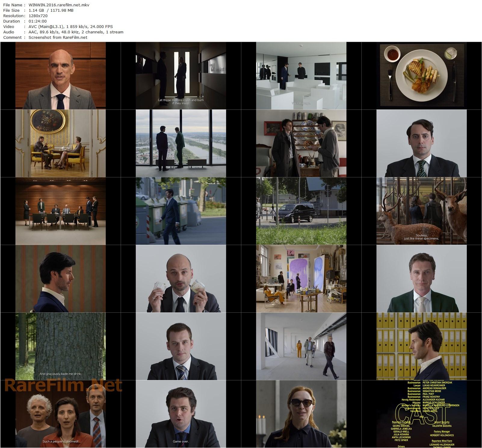Viewport: 482px width, 448px height.
Task: Open the wood-paneled conference table frame
Action: pos(60,211)
